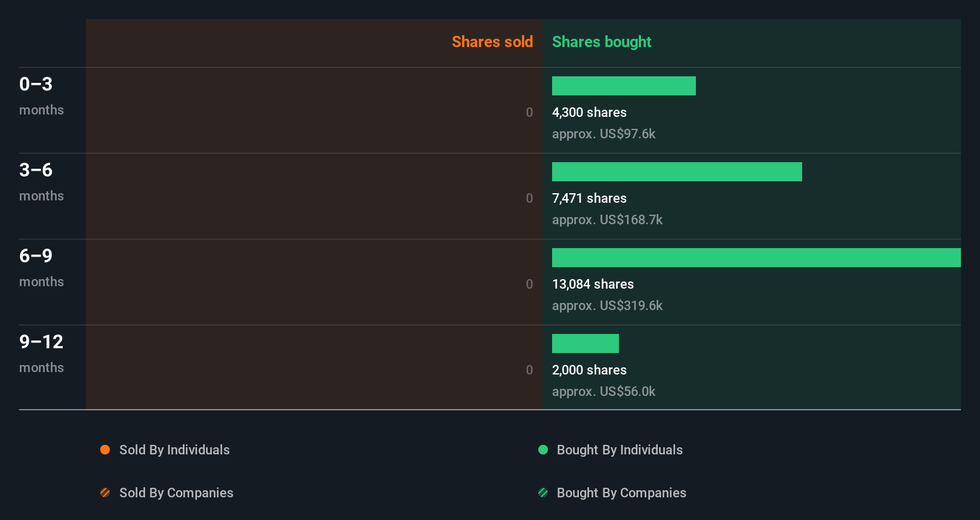980x520 pixels.
Task: Click the 7,471 shares value
Action: pyautogui.click(x=589, y=198)
